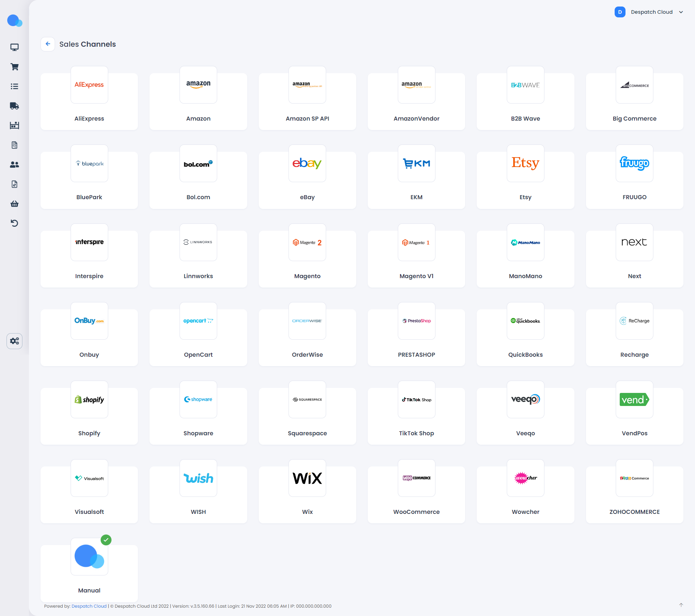This screenshot has height=616, width=695.
Task: Open the dashboard via the monitor icon
Action: (14, 47)
